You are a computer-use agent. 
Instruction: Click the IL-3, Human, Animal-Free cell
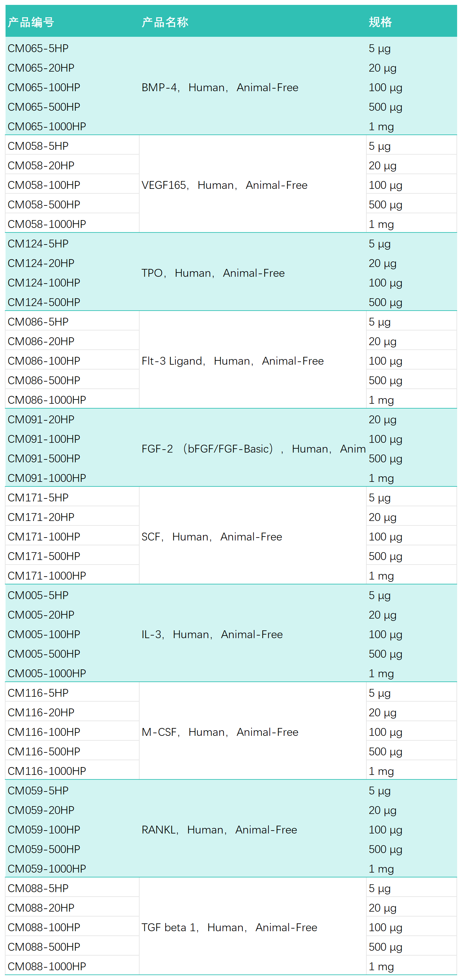[x=212, y=635]
